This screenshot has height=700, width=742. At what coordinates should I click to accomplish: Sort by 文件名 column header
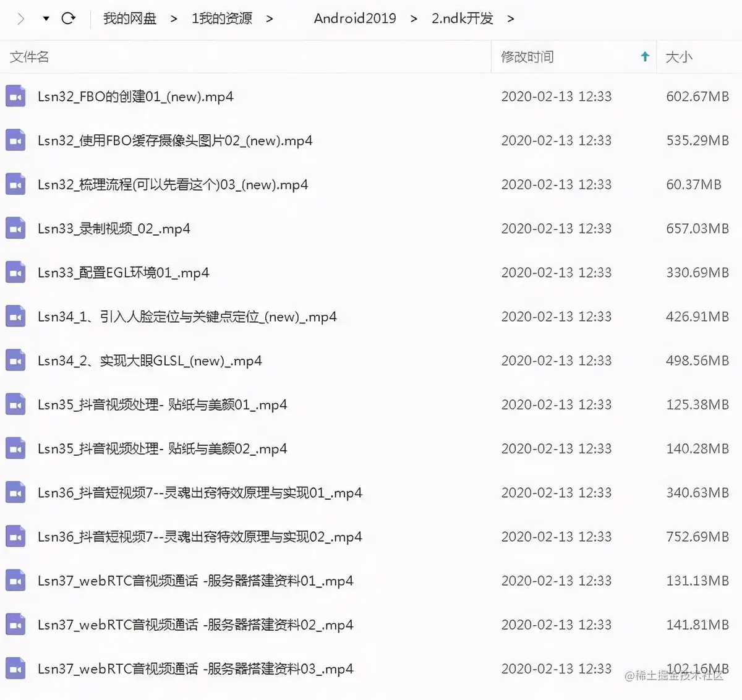click(x=29, y=57)
